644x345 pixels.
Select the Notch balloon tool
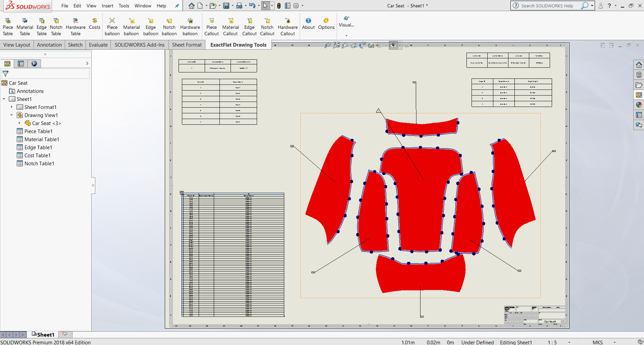click(x=169, y=27)
